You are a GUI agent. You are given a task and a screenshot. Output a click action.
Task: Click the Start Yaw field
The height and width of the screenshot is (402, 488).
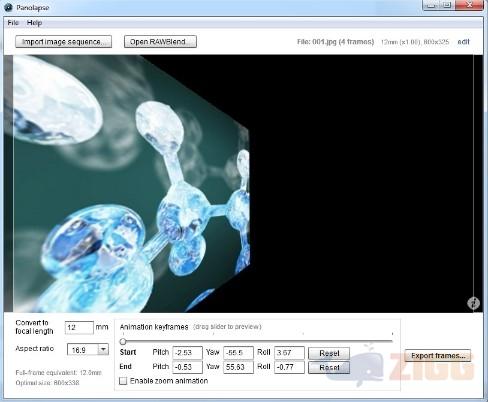[x=238, y=353]
